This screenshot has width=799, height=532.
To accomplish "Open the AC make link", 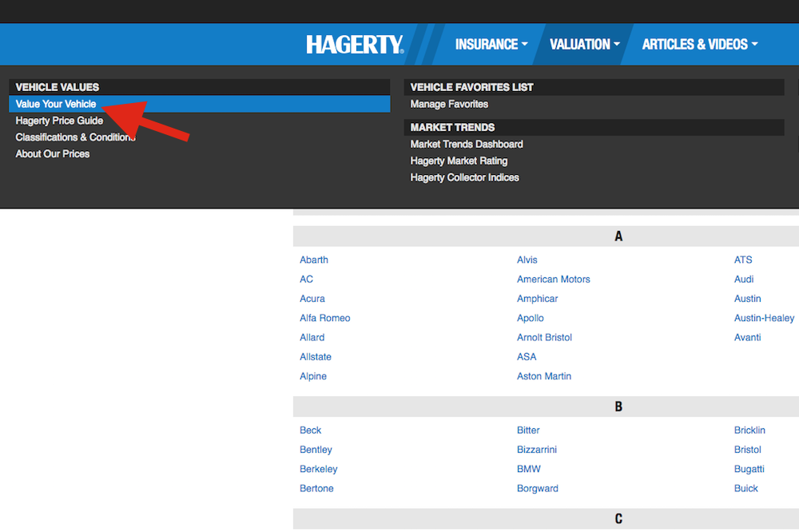I will coord(306,280).
